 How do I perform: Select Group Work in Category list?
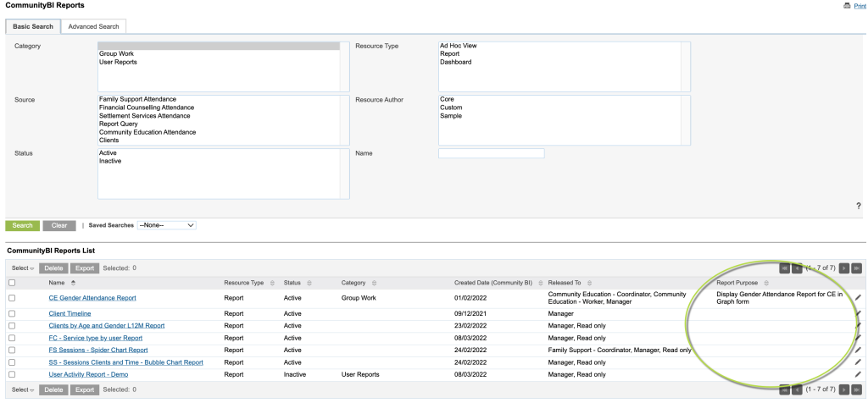(x=219, y=53)
